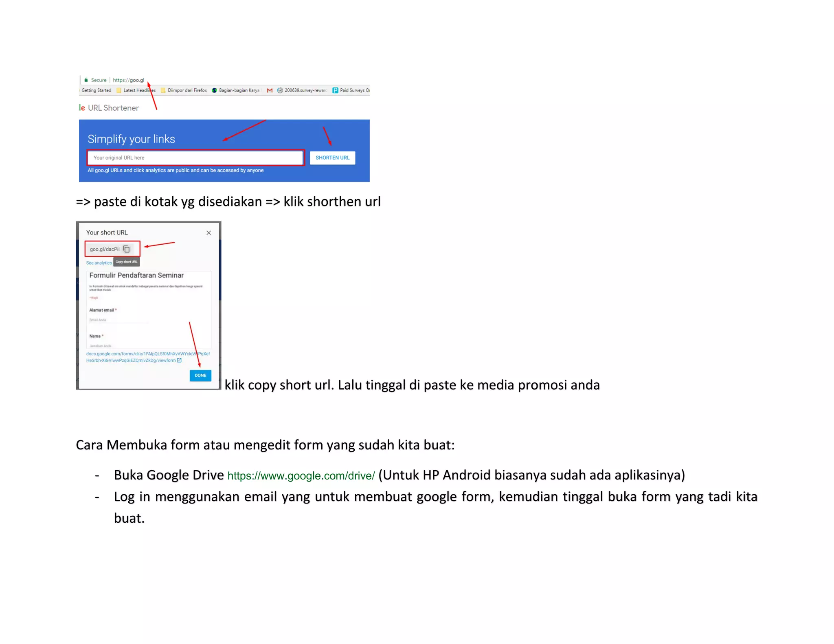Screen dimensions: 834x644
Task: Open the 200639.survey-reward bookmark
Action: 302,90
